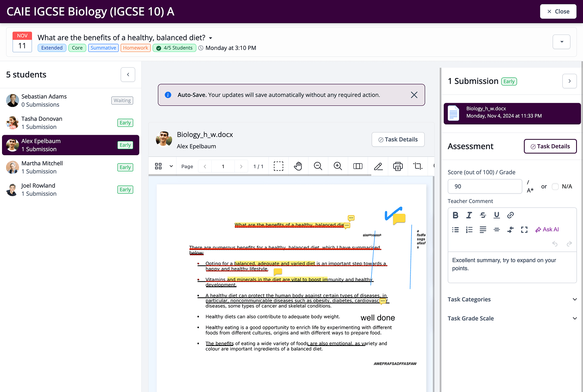Zoom out of the document
This screenshot has width=583, height=392.
[318, 166]
